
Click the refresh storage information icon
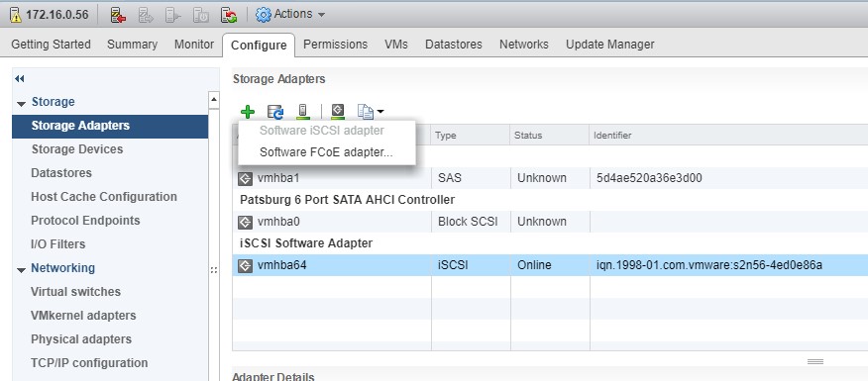(275, 112)
